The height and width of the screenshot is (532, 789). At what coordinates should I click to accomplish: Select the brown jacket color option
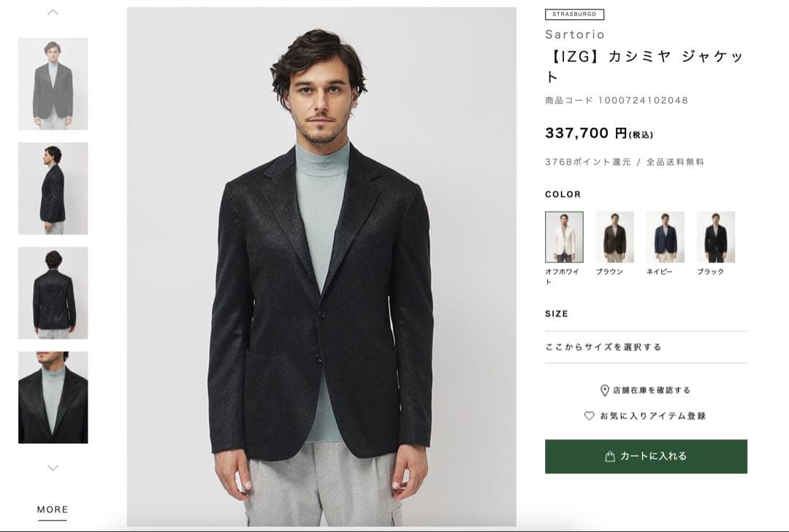pyautogui.click(x=614, y=237)
